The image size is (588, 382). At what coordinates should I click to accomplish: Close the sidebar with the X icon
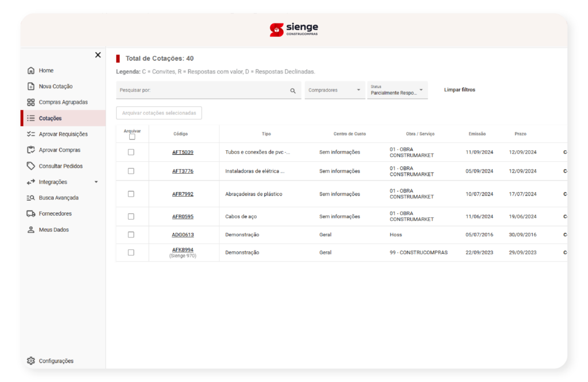(x=98, y=55)
